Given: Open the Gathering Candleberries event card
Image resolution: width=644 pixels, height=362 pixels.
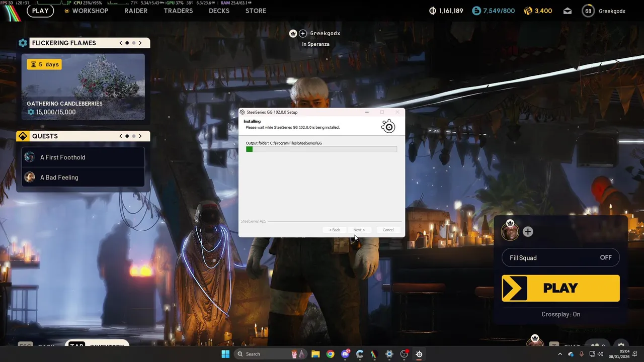Looking at the screenshot, I should pos(83,87).
